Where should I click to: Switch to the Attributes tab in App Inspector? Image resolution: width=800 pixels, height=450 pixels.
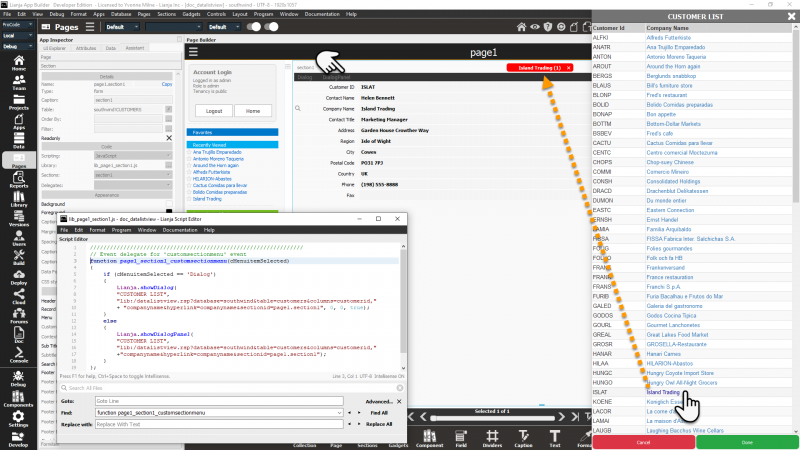[x=86, y=47]
